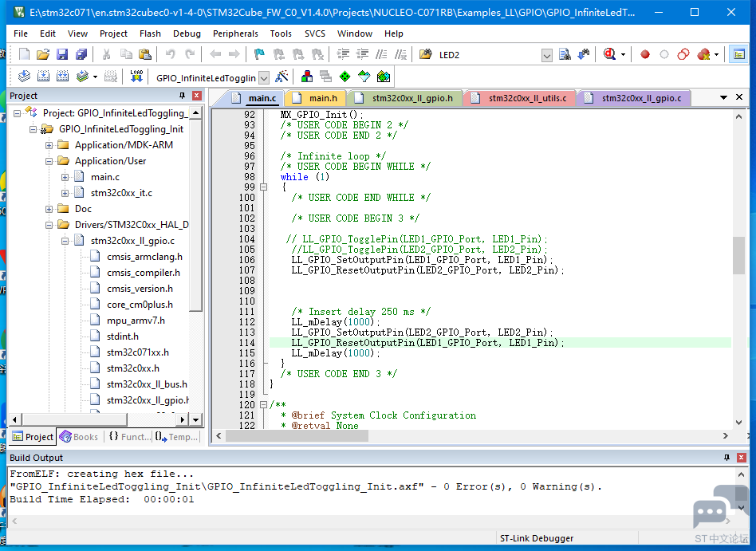The width and height of the screenshot is (756, 551).
Task: Expand the Application/MDK-ARM folder
Action: [x=49, y=145]
